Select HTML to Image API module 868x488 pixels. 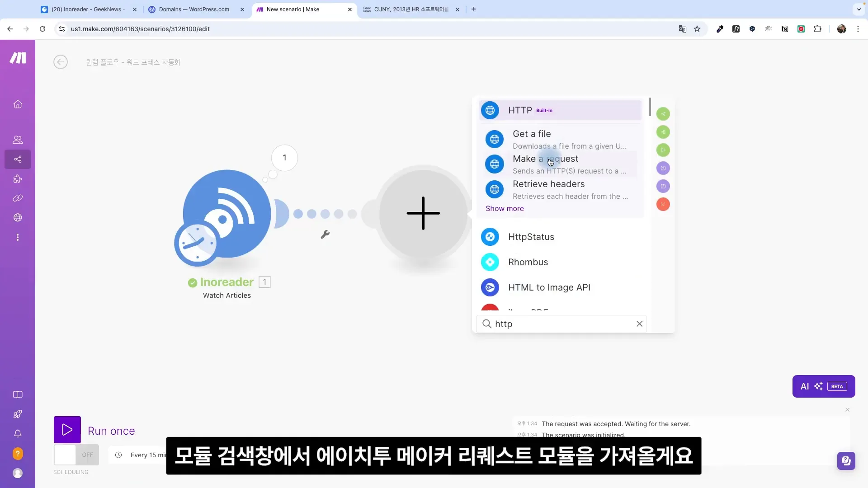[549, 286]
